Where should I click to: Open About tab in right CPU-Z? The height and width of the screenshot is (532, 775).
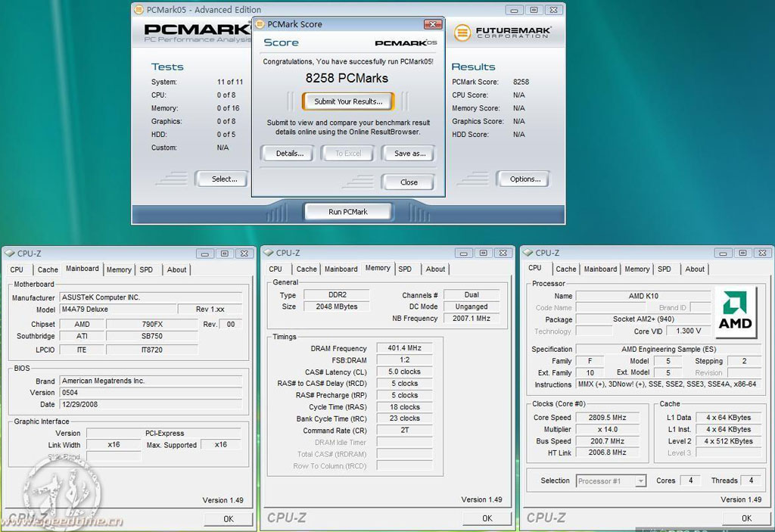(x=695, y=269)
